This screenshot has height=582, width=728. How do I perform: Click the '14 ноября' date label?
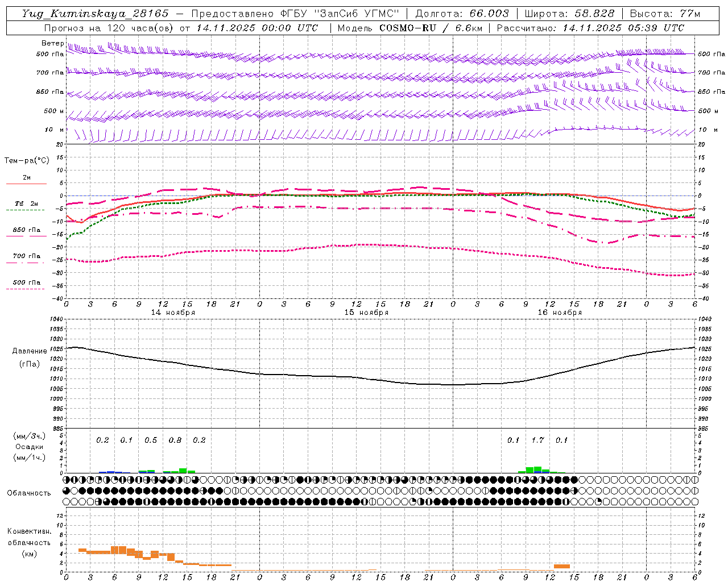point(173,313)
